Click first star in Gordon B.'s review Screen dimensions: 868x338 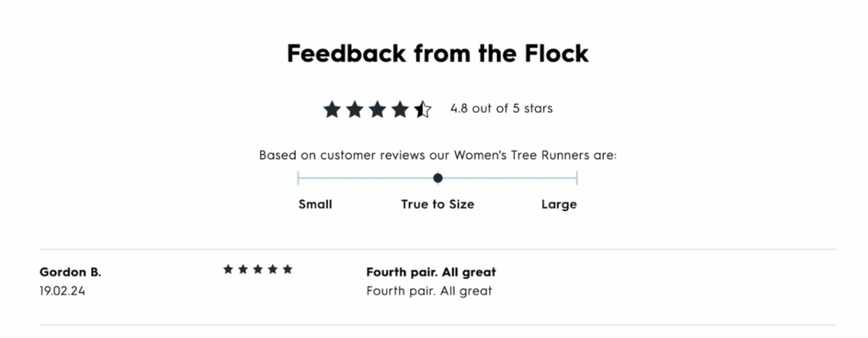point(228,269)
